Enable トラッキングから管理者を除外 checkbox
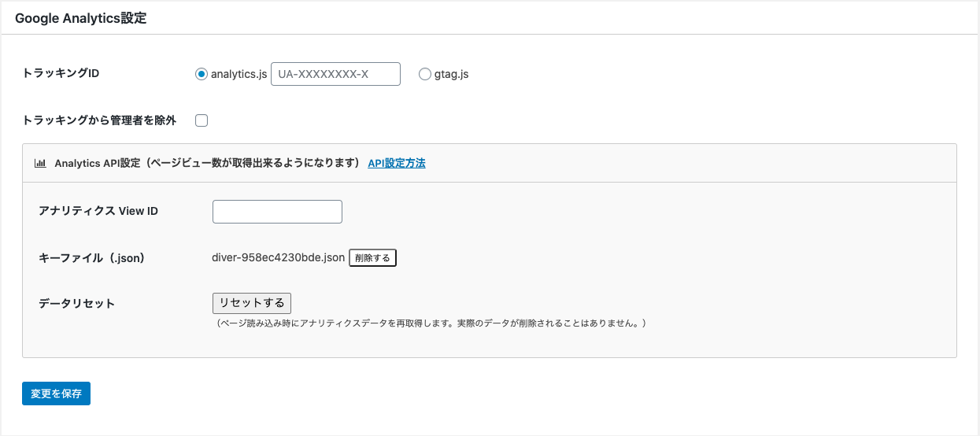Screen dimensions: 980x436 coord(202,120)
